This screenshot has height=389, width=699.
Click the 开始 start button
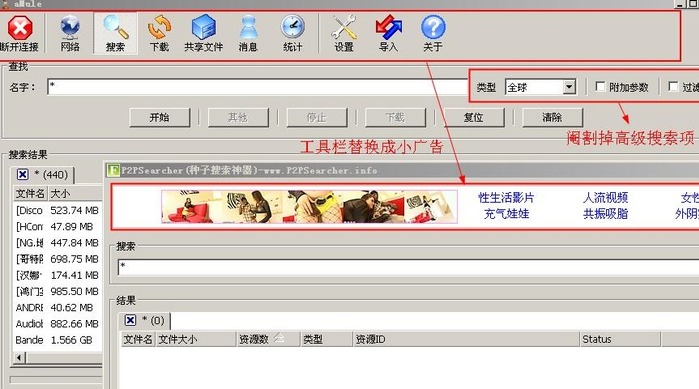[x=160, y=117]
